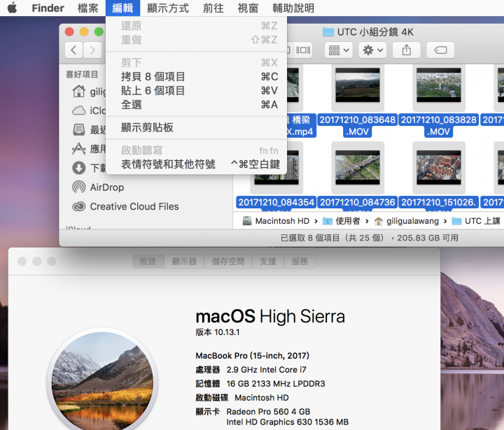Select 20171210_084736 video thumbnail
The height and width of the screenshot is (430, 504).
pos(358,168)
